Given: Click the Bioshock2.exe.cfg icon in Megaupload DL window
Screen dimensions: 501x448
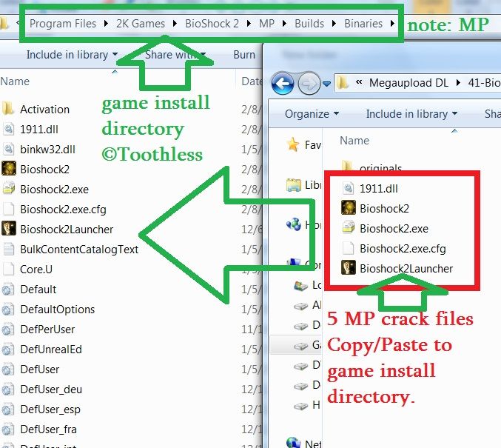Looking at the screenshot, I should pos(348,249).
